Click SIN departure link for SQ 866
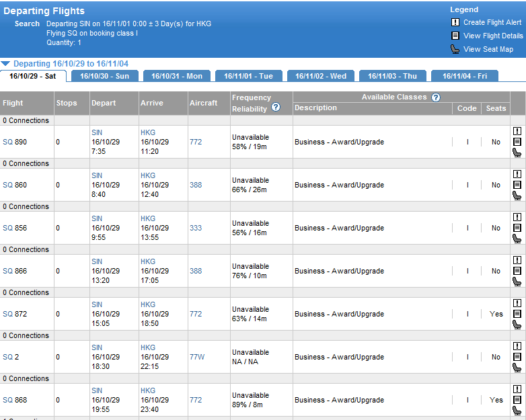Screen dimensions: 526x420 click(x=97, y=261)
